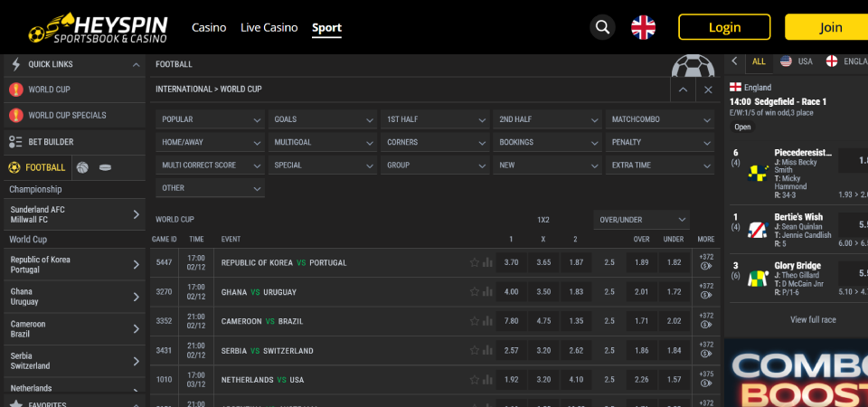
Task: Expand the 2nd Half dropdown
Action: pos(548,119)
